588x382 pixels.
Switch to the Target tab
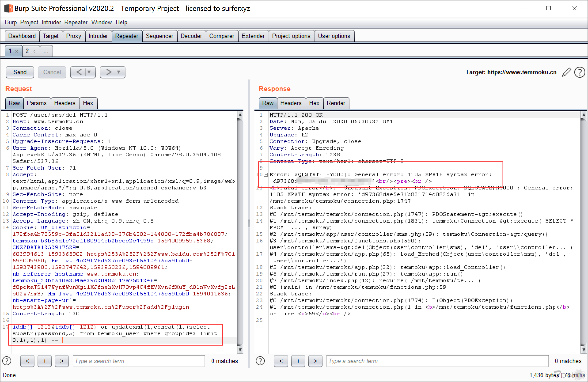pos(51,36)
